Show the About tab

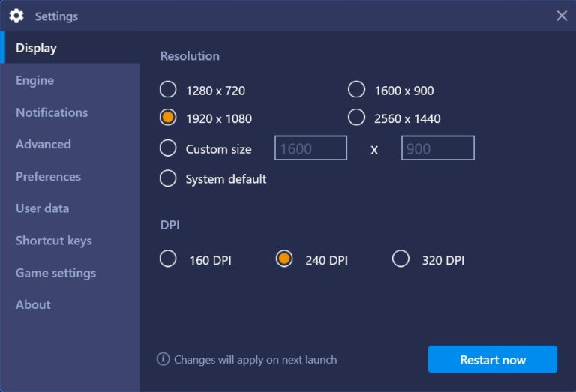click(70, 304)
